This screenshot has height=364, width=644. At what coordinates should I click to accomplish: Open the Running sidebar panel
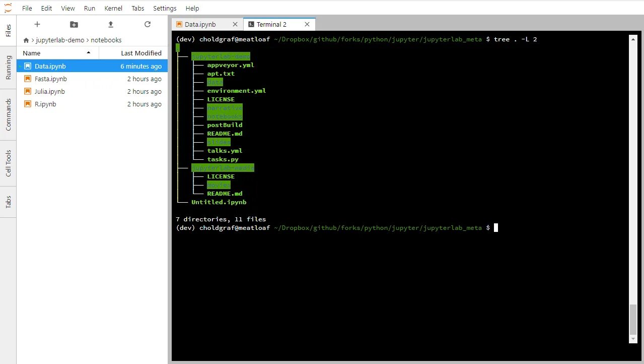tap(8, 69)
